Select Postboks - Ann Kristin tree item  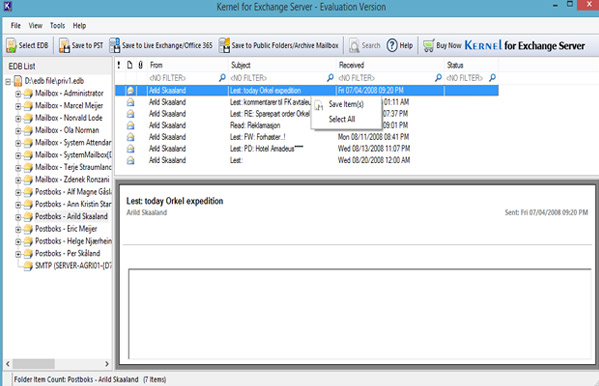click(73, 204)
